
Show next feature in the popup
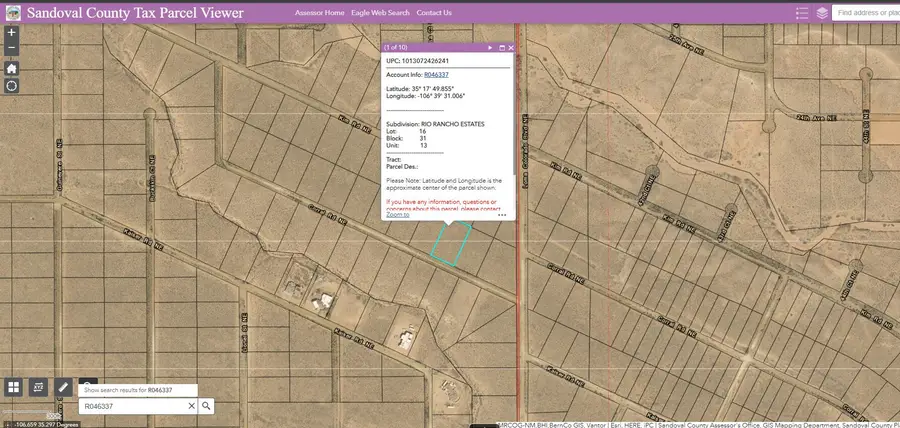[x=490, y=48]
